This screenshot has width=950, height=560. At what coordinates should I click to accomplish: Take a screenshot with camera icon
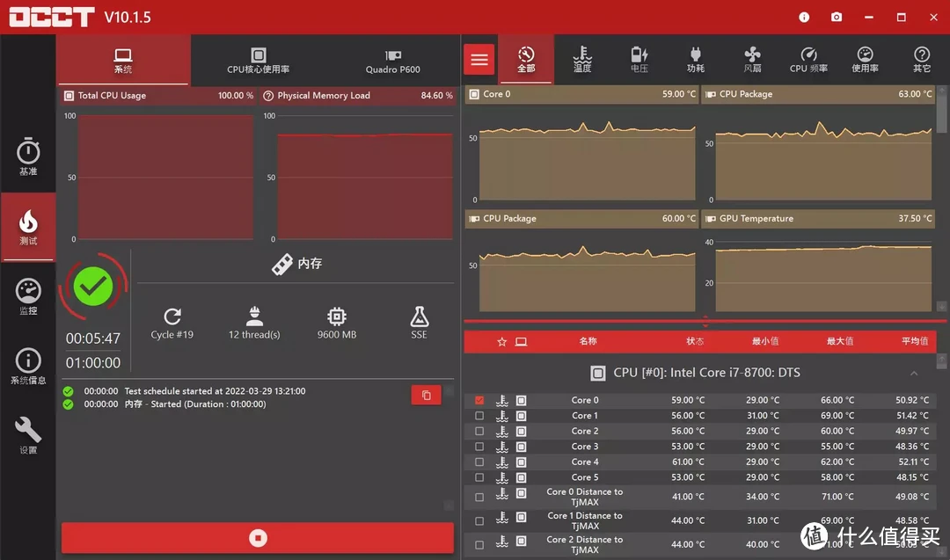(837, 17)
